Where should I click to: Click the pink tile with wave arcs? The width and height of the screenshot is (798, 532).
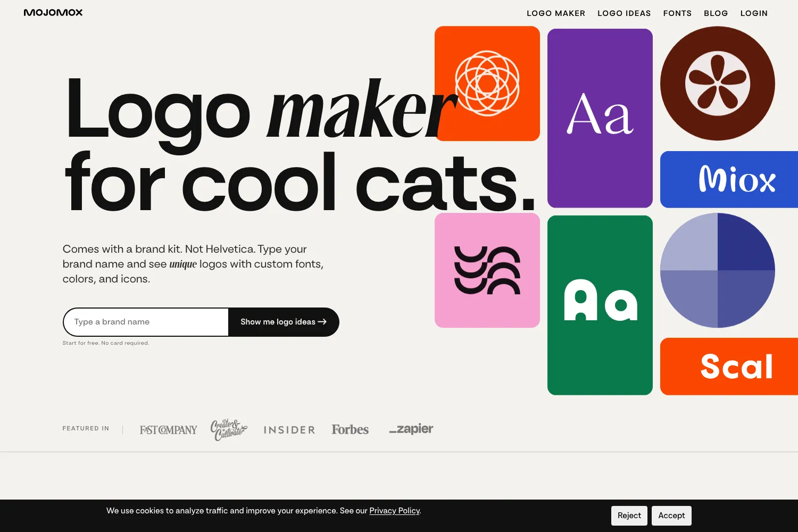point(487,270)
